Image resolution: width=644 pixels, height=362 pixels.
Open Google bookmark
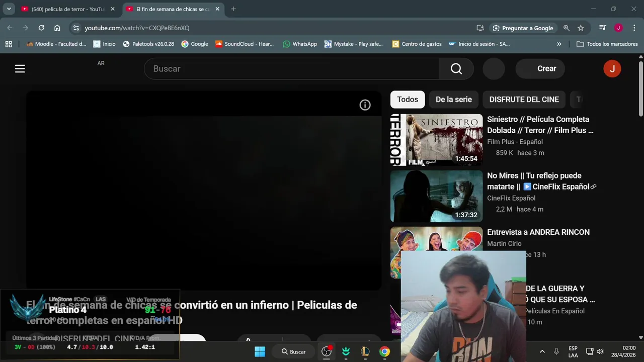tap(195, 44)
